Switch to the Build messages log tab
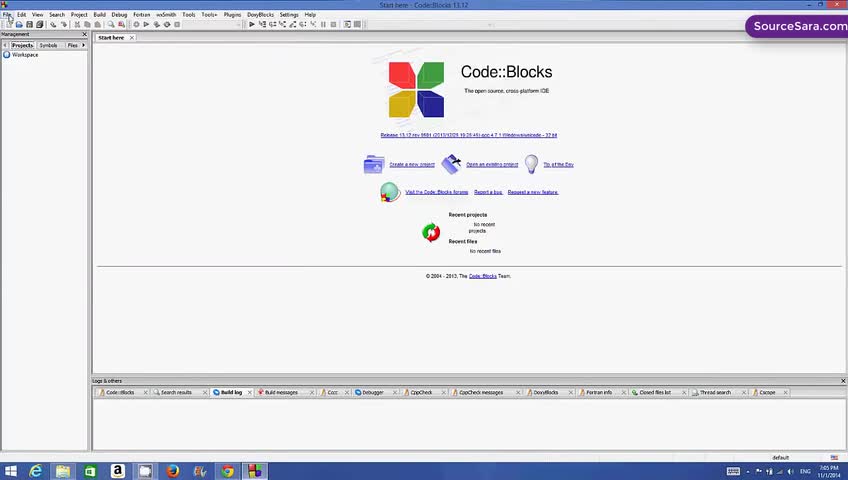The image size is (848, 480). [x=281, y=392]
